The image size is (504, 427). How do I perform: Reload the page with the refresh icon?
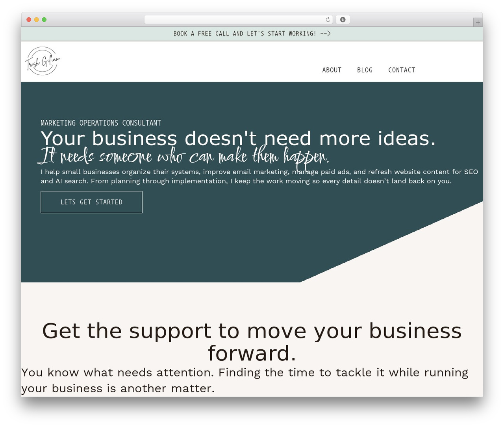tap(328, 20)
